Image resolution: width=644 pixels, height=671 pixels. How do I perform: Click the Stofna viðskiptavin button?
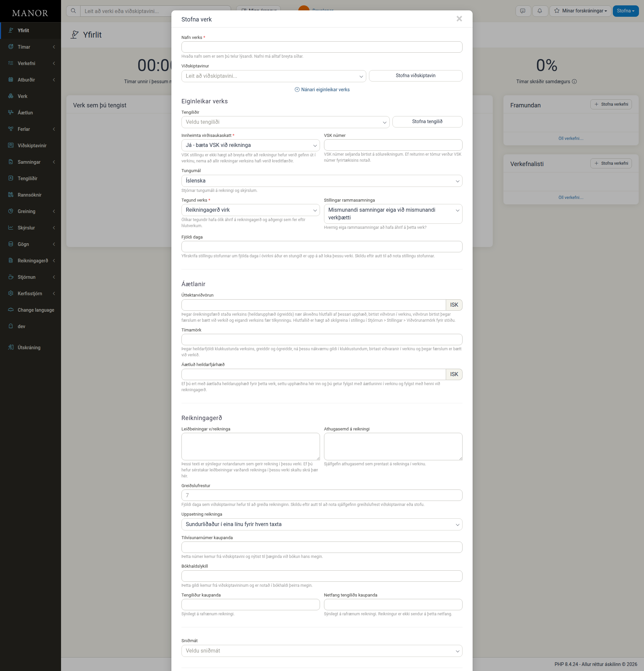click(x=416, y=76)
